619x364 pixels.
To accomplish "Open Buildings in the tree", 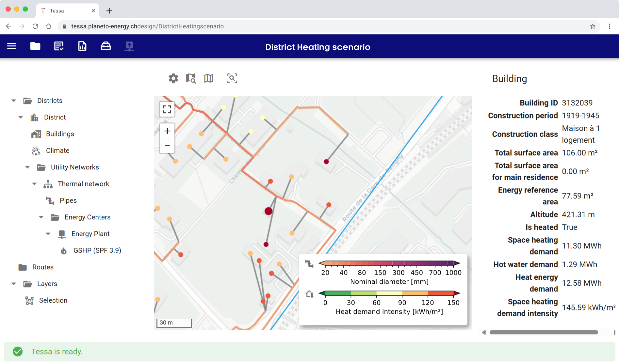I will (60, 134).
